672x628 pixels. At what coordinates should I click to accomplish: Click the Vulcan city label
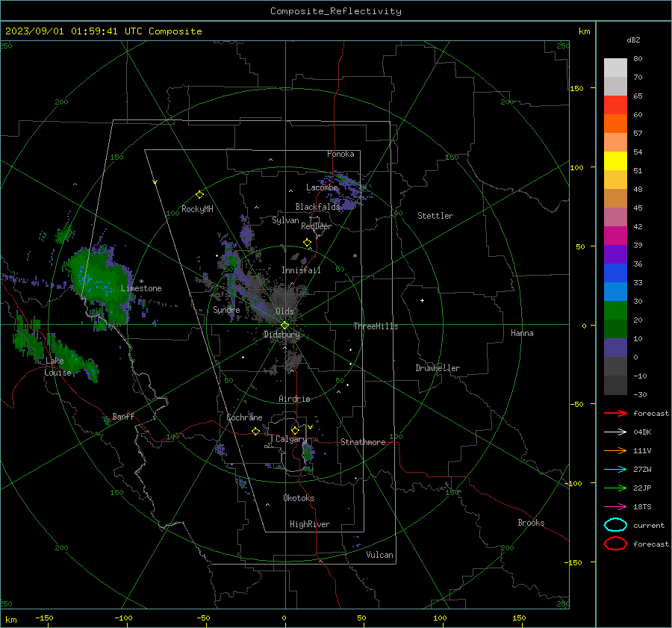(x=380, y=555)
